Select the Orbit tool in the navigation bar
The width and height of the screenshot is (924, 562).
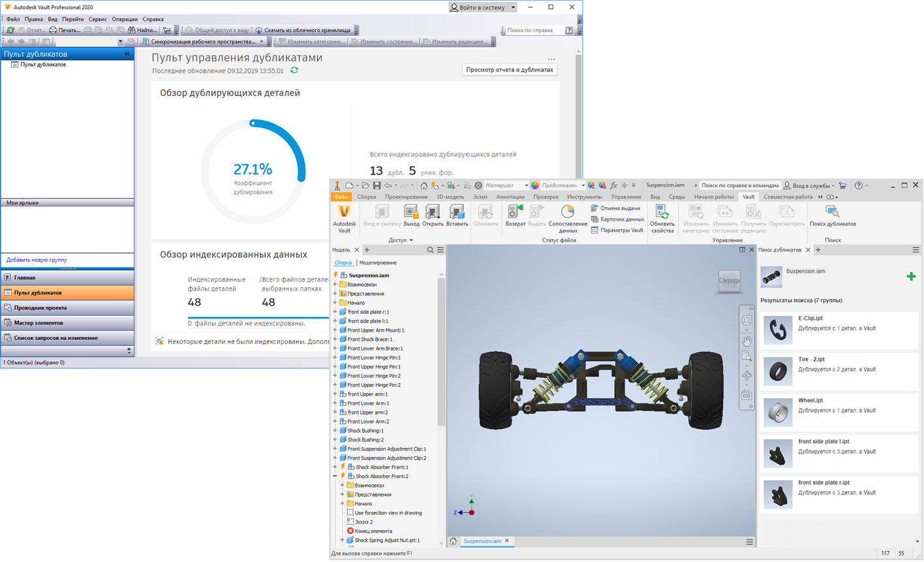pos(747,376)
